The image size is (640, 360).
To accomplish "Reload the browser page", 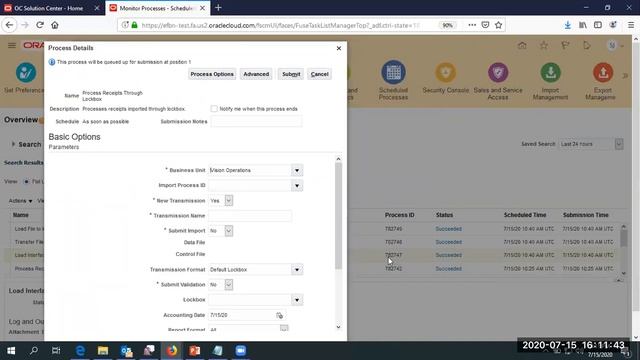I will pos(40,25).
